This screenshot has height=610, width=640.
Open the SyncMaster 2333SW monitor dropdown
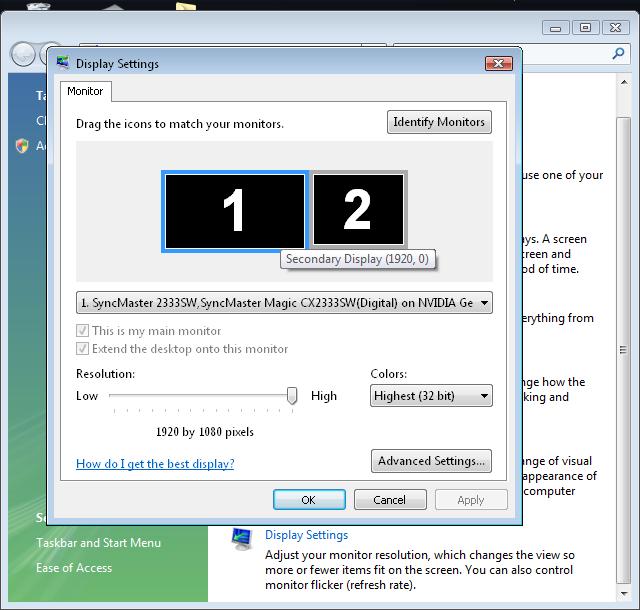[284, 303]
